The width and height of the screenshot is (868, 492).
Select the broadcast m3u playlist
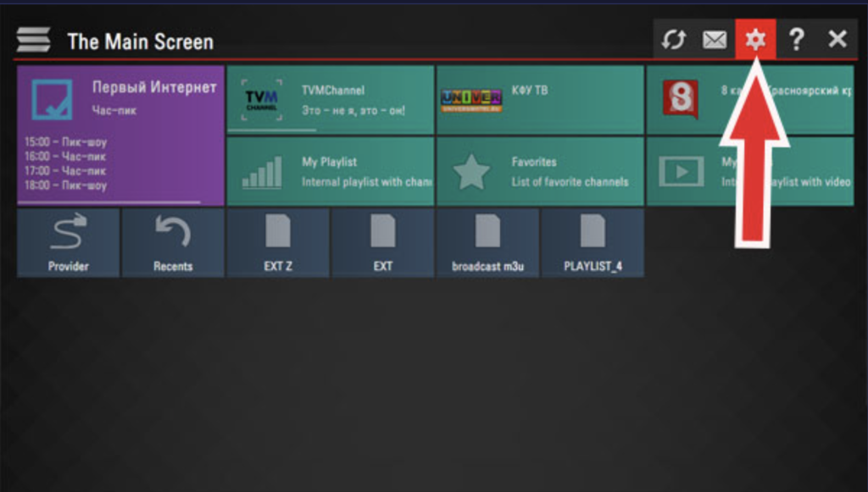(487, 243)
